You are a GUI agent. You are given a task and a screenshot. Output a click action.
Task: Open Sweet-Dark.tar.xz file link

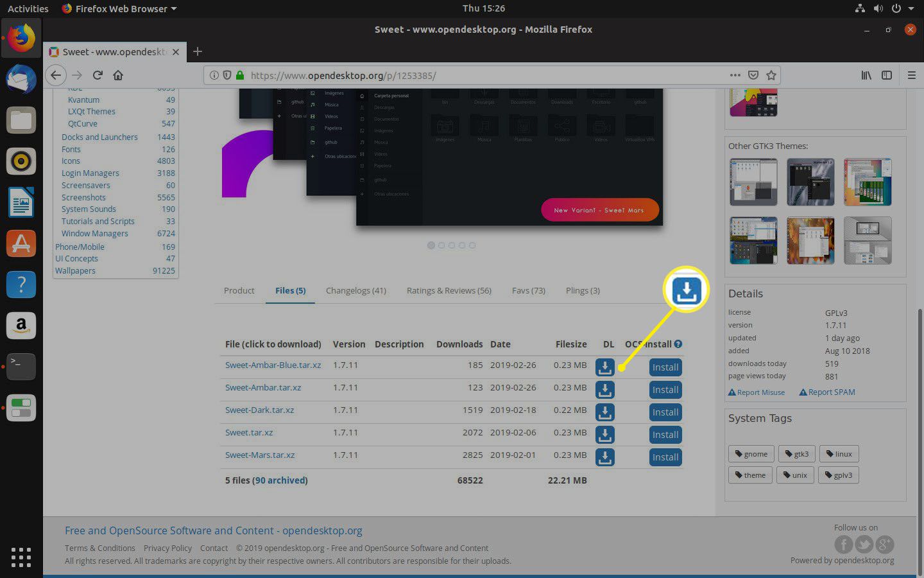(x=259, y=410)
